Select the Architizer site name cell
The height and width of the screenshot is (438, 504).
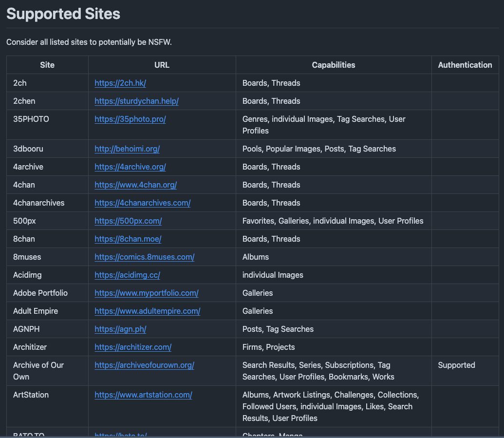47,347
